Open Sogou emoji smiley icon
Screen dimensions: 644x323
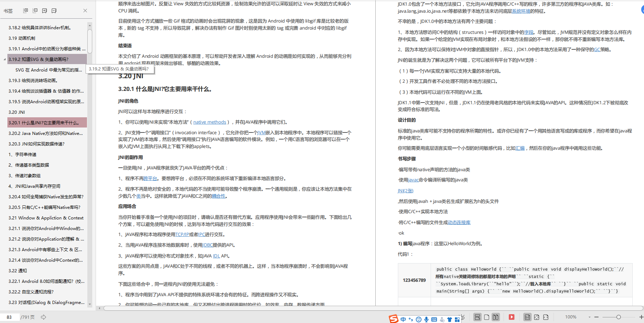(419, 319)
